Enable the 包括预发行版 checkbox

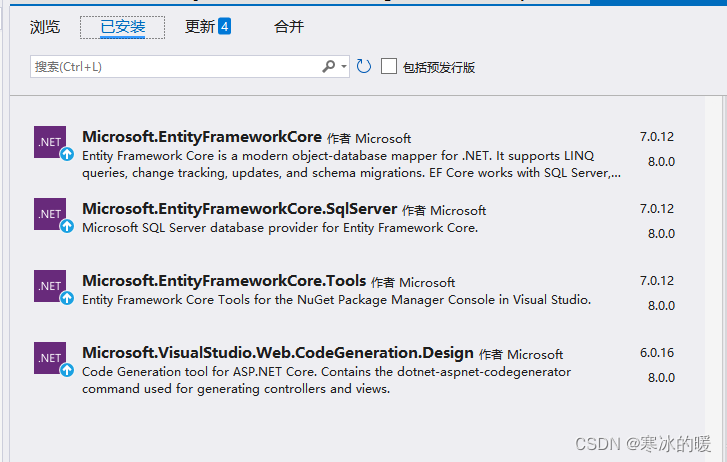point(389,66)
